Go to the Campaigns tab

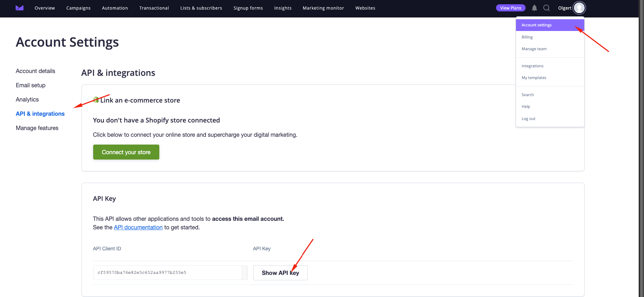click(x=78, y=8)
